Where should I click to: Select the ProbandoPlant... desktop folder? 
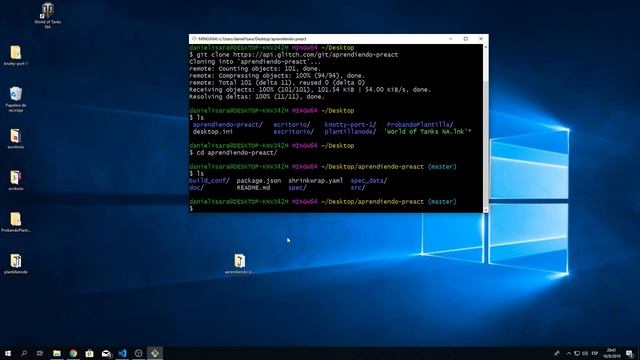point(16,222)
